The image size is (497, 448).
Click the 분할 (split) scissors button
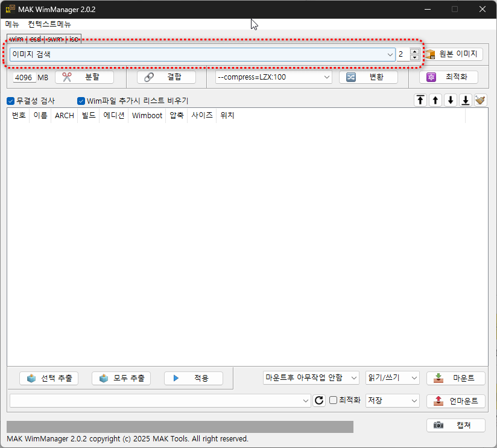coord(84,77)
